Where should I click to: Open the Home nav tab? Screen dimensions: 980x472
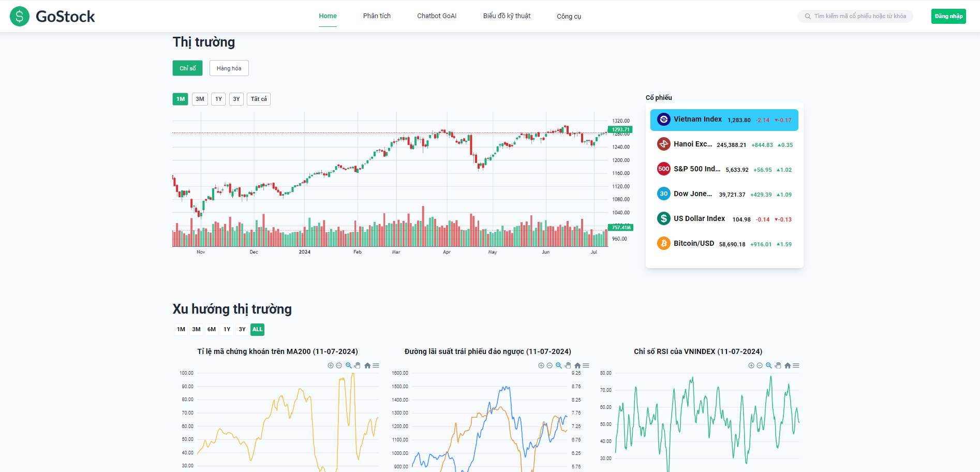tap(328, 16)
